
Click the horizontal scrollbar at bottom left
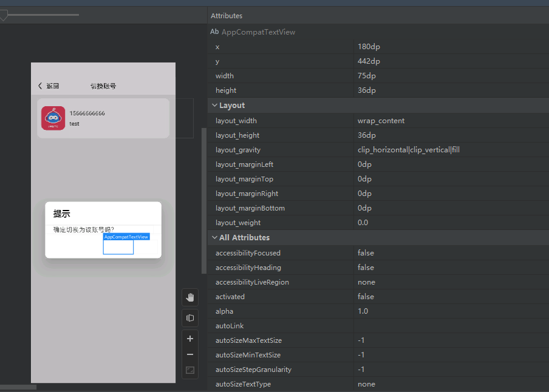point(18,387)
